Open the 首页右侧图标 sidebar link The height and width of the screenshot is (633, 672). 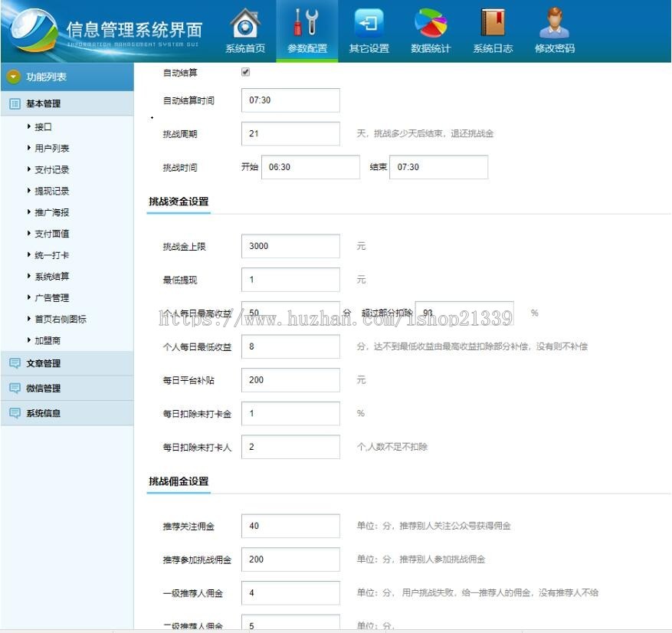point(61,320)
